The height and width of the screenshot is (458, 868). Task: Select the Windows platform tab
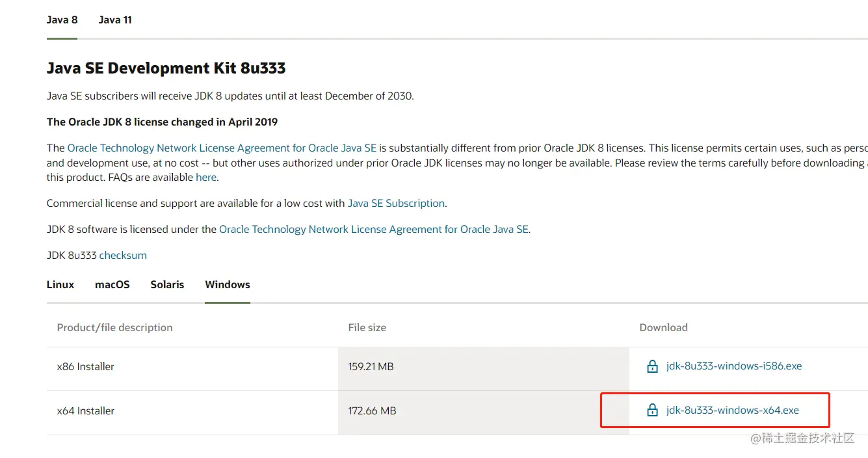(x=228, y=284)
